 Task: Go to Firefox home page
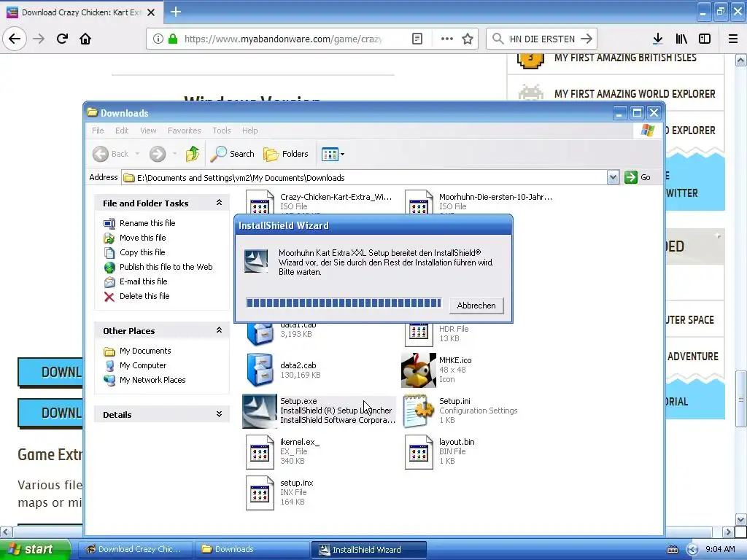pos(85,39)
